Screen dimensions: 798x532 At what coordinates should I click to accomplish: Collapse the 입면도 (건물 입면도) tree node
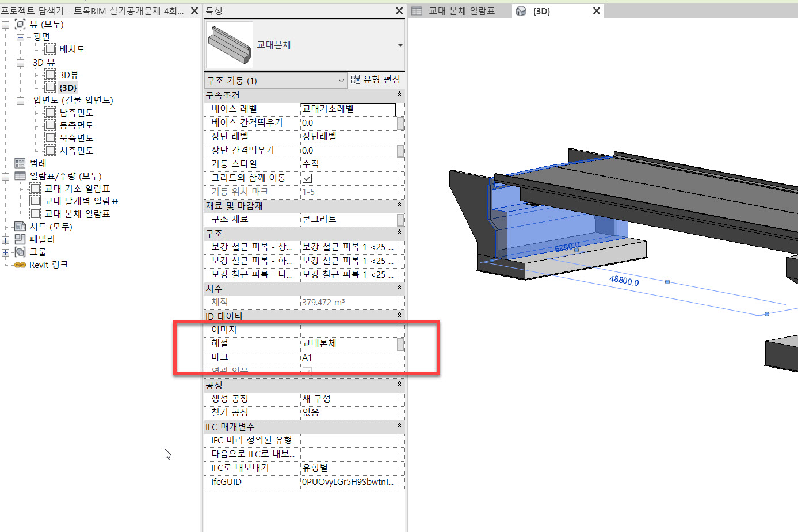[x=21, y=101]
